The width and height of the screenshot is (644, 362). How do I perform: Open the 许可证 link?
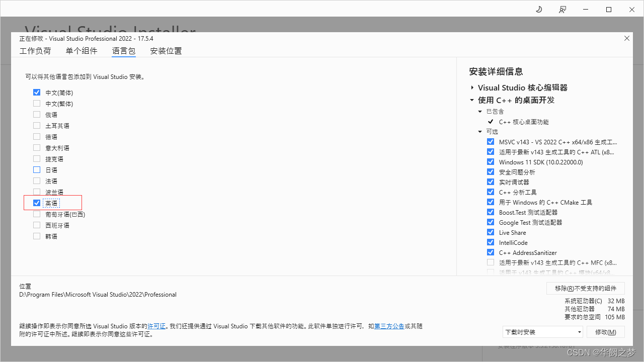156,326
